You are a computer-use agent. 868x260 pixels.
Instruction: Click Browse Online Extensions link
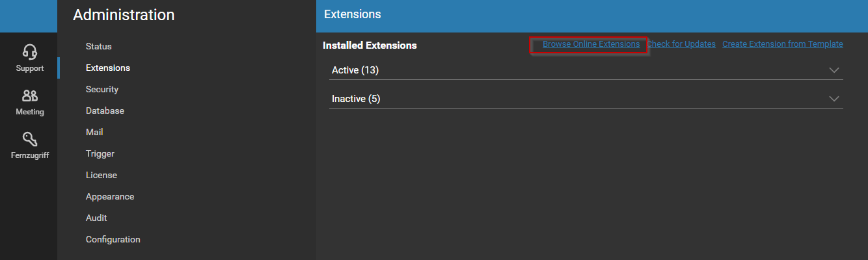(591, 44)
